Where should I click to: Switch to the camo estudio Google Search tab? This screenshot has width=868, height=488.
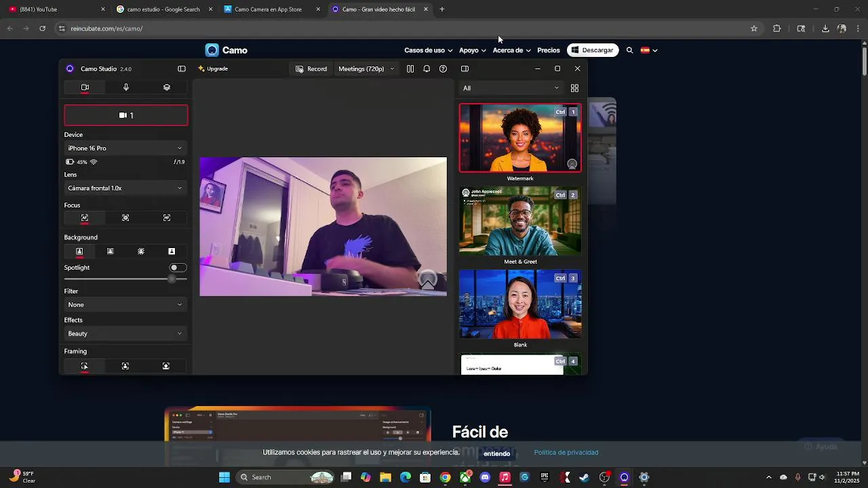pos(165,9)
